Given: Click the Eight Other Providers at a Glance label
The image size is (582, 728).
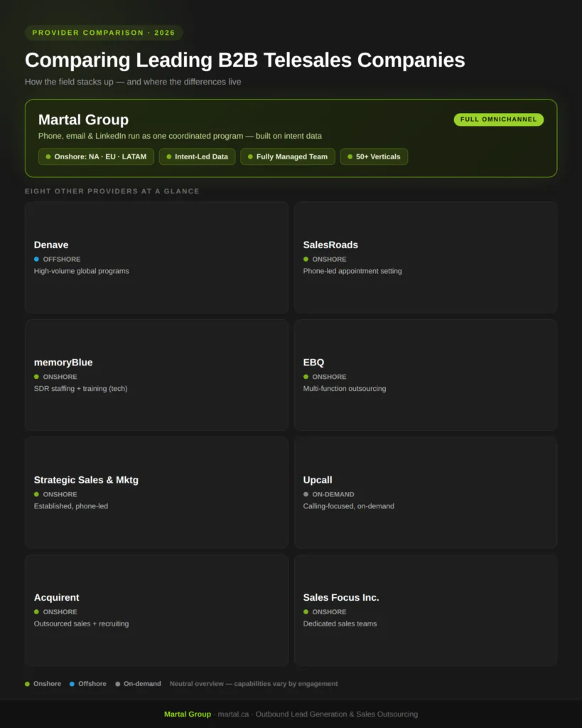Looking at the screenshot, I should (112, 191).
